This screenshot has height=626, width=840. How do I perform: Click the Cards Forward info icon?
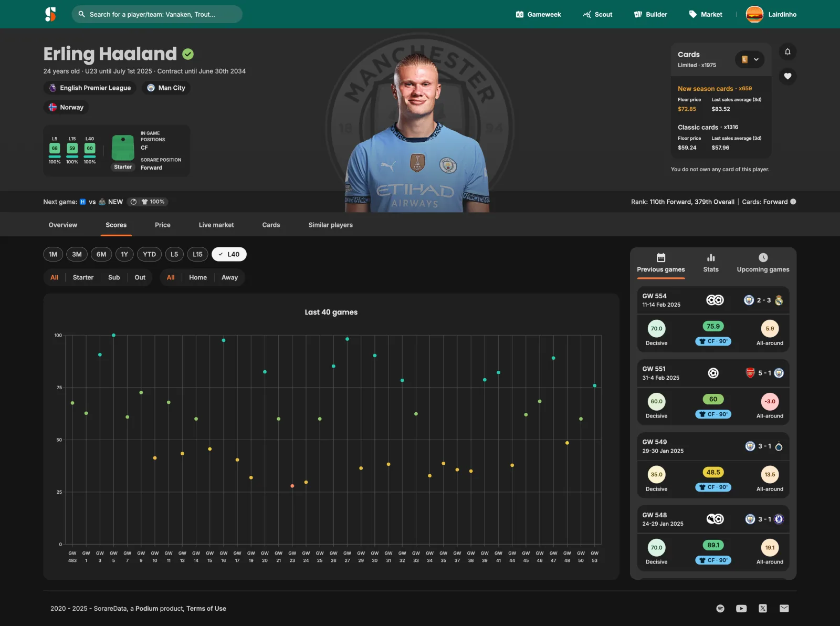[793, 202]
